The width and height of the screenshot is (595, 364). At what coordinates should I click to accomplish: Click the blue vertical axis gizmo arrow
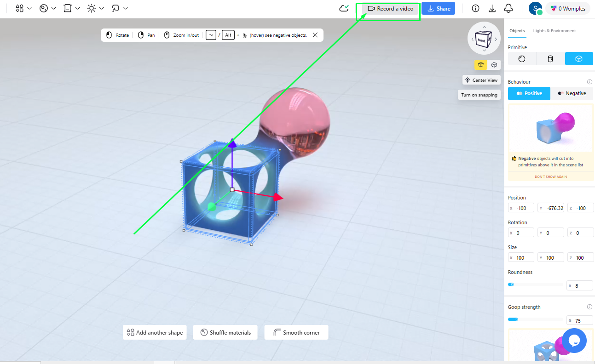(x=232, y=143)
